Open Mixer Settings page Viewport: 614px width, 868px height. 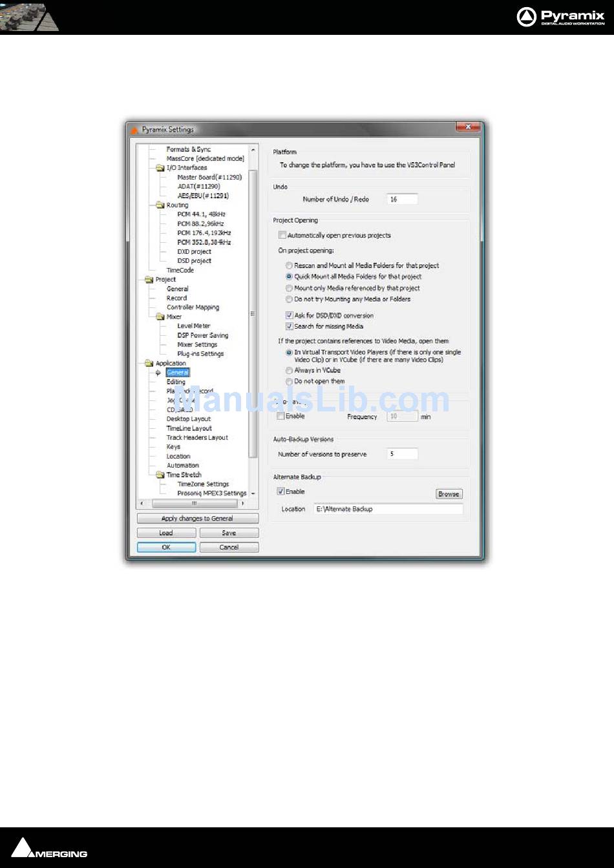coord(197,345)
